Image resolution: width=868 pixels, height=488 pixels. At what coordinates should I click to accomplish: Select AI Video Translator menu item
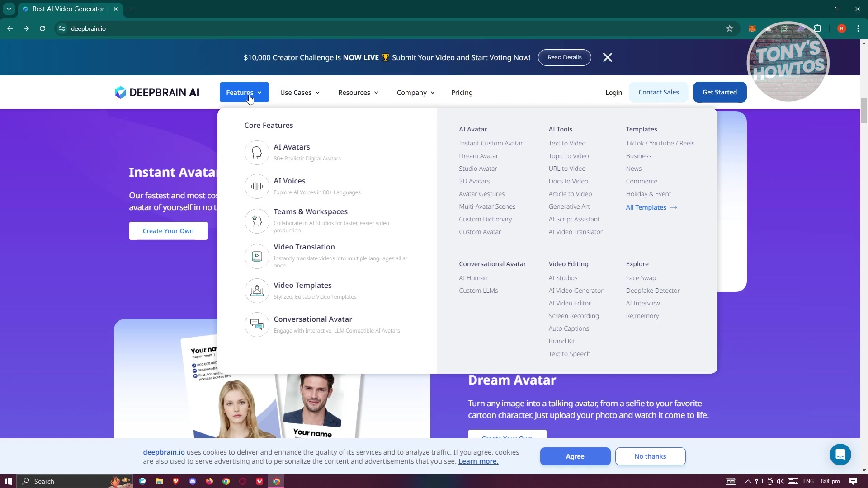[x=575, y=232]
